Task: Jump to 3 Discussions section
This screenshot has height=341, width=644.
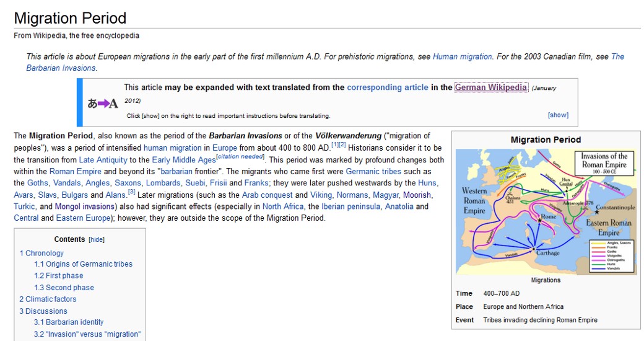Action: 43,311
